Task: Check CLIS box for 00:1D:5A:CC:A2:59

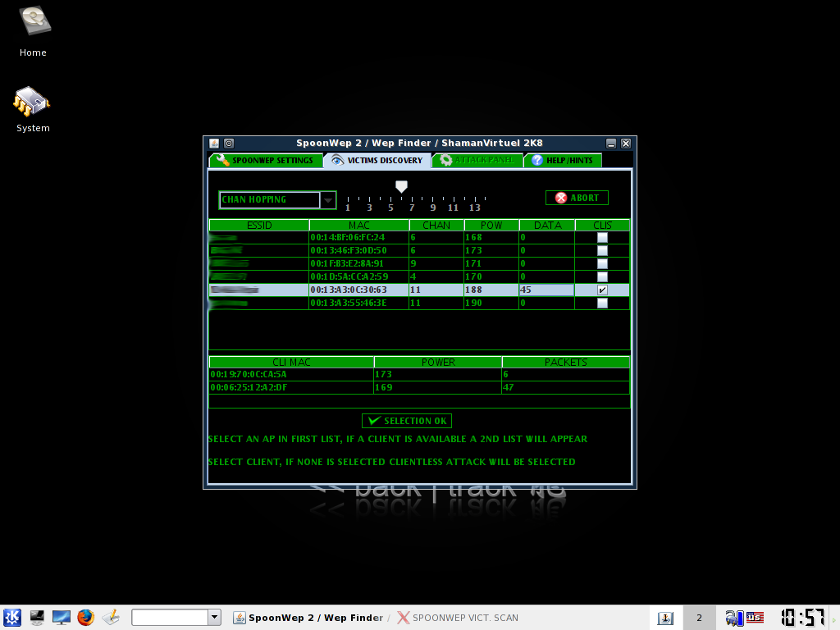Action: point(602,276)
